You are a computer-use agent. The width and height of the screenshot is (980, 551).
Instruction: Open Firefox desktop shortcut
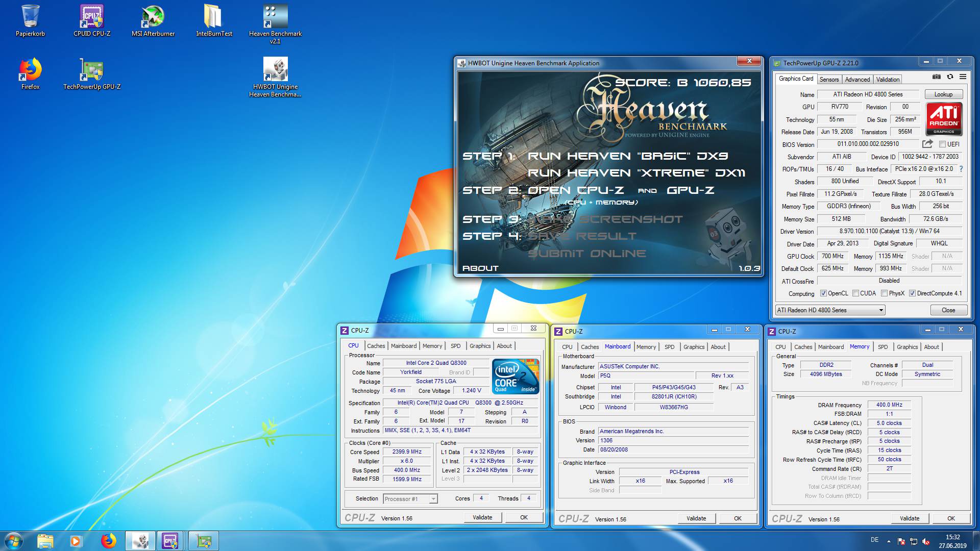click(30, 74)
